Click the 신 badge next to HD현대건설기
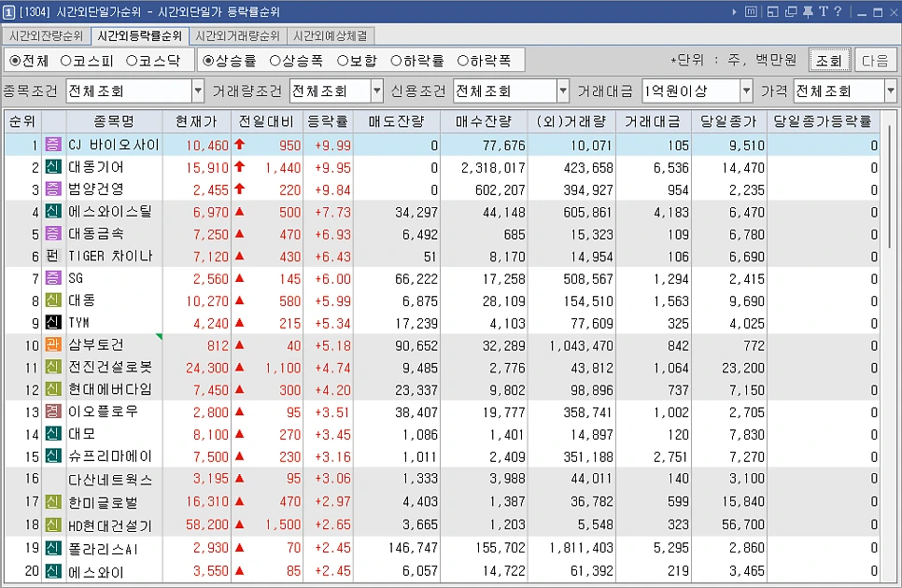Screen dimensions: 902x588 point(53,525)
